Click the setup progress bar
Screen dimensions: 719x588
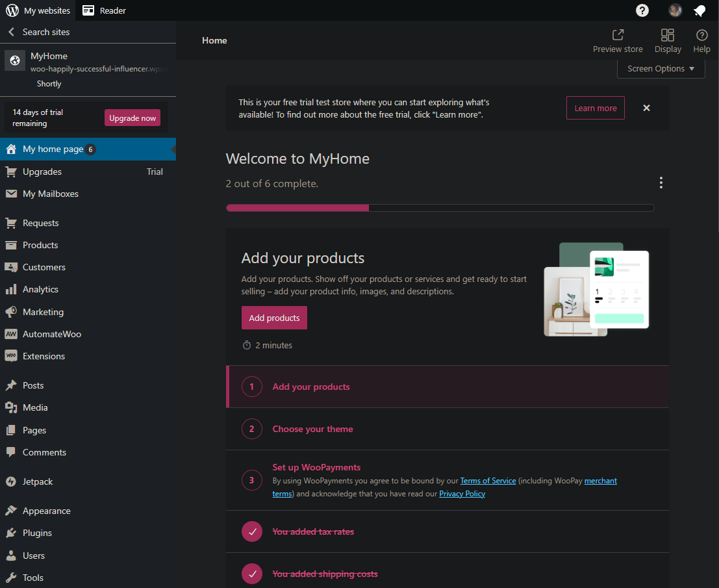(440, 208)
